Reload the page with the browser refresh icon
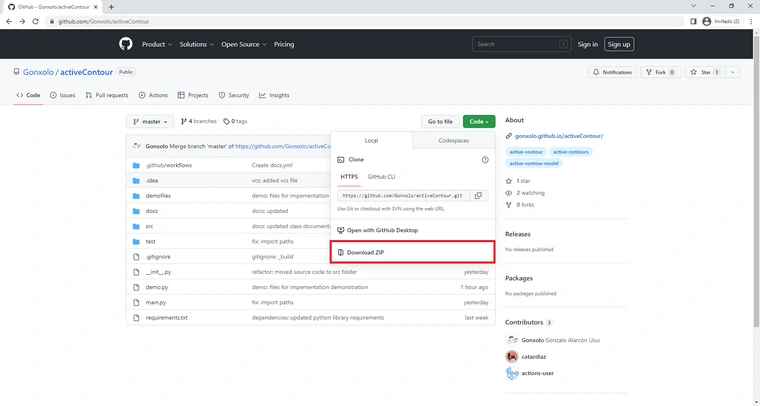 (35, 21)
